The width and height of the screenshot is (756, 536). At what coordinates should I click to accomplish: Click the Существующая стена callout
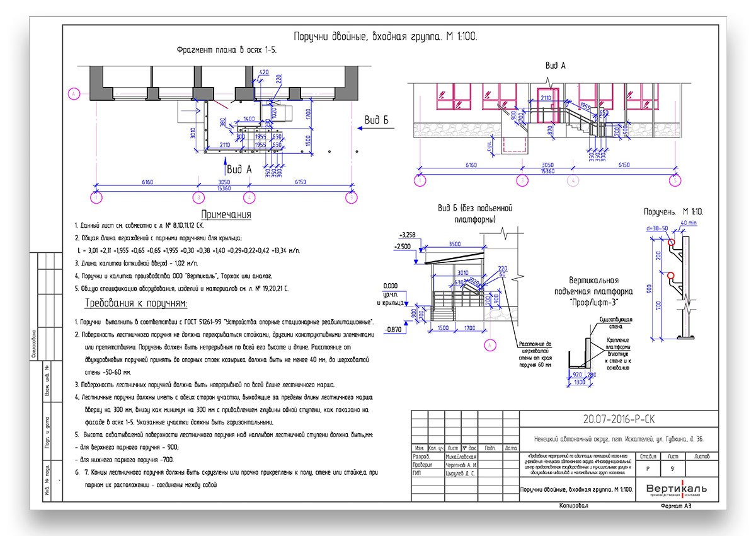click(615, 324)
